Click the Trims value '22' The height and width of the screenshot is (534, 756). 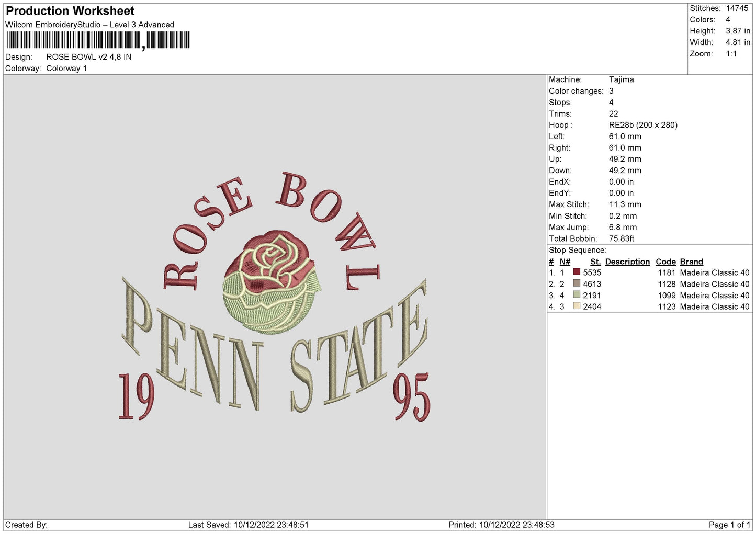[x=613, y=114]
